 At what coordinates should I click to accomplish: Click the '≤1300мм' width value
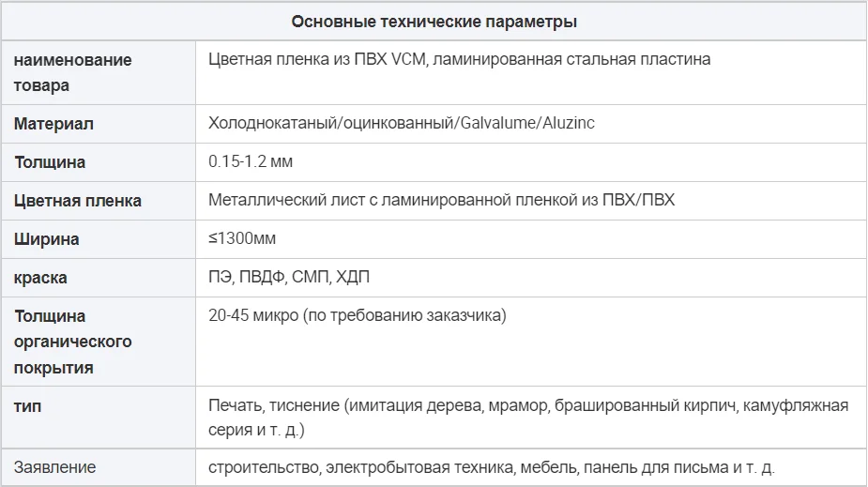tap(242, 239)
